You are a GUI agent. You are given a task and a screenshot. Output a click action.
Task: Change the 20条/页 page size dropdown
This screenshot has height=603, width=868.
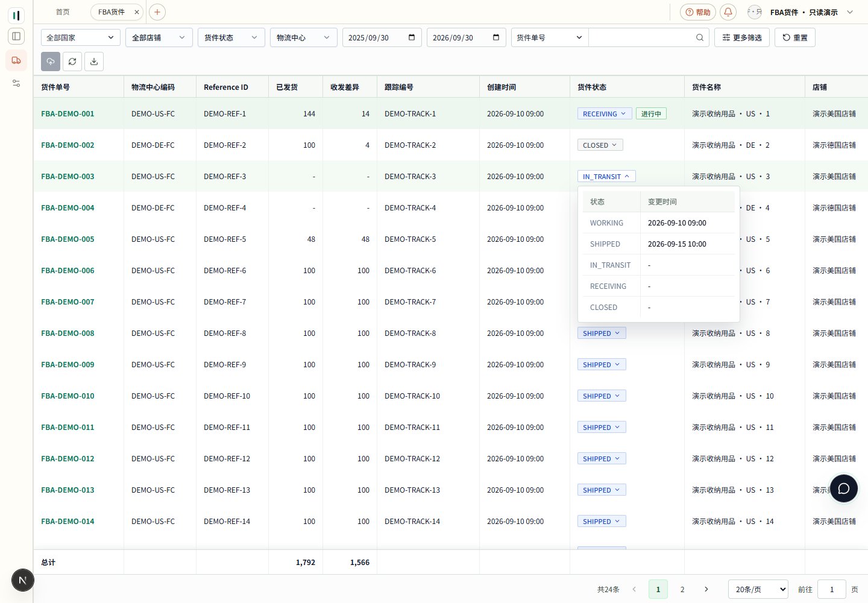(758, 589)
